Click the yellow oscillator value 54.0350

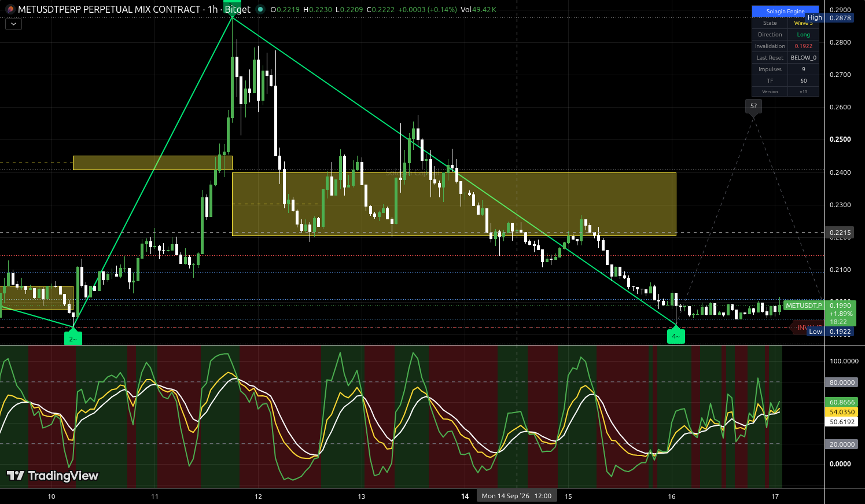(x=842, y=412)
